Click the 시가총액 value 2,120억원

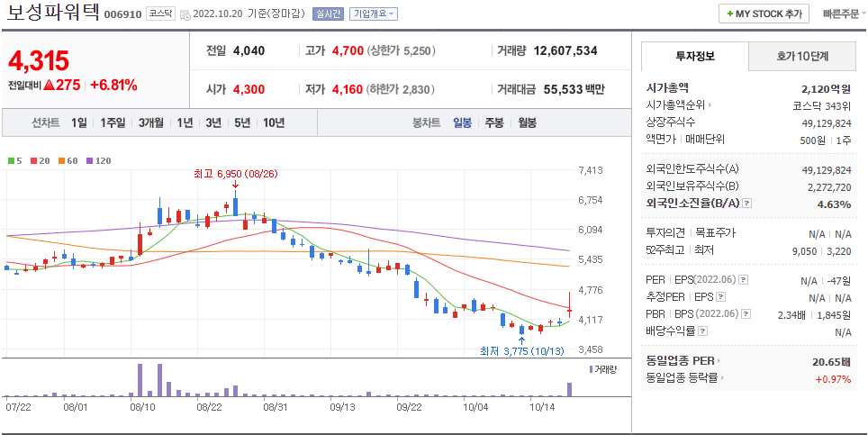[826, 88]
